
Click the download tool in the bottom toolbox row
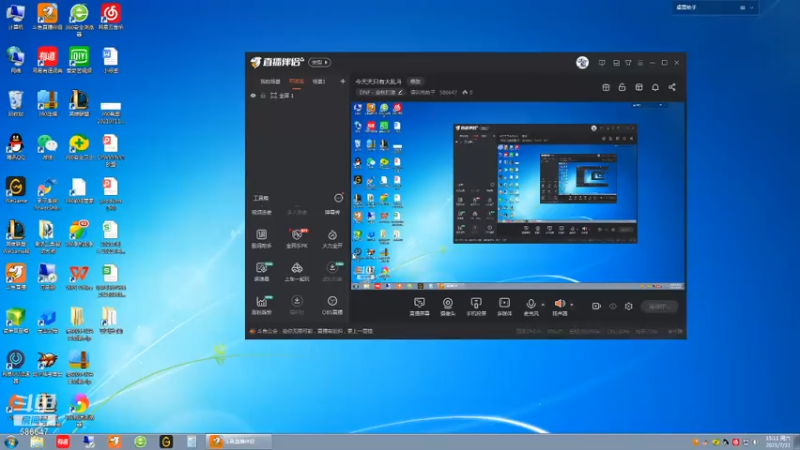click(297, 305)
